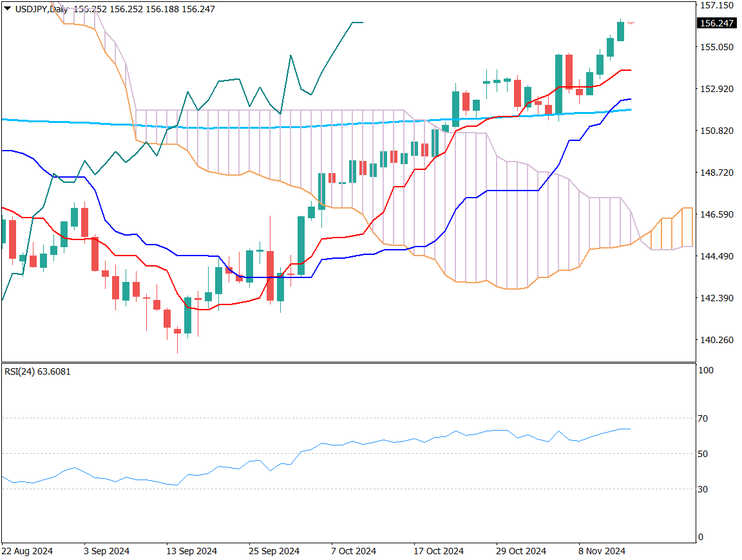Choose the 17 Oct 2024 date label

click(x=438, y=551)
